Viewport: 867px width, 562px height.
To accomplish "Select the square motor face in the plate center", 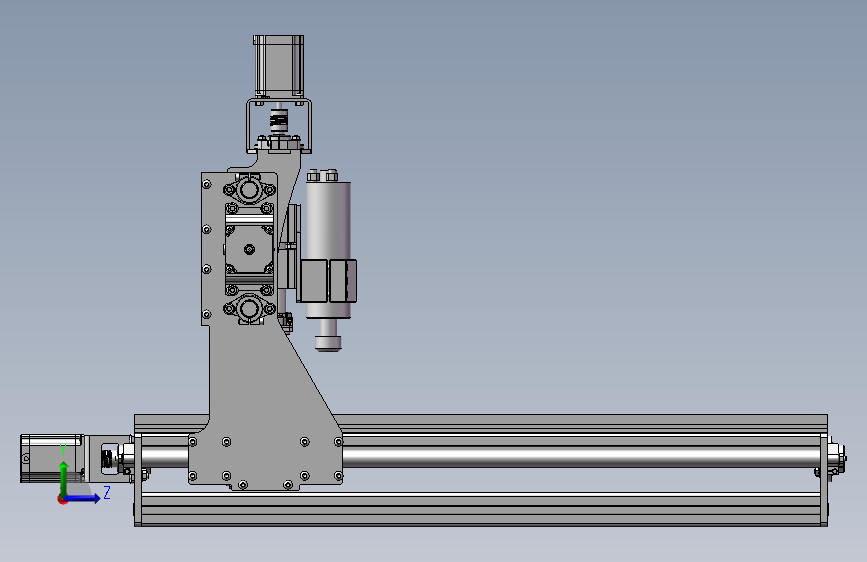I will [x=249, y=249].
